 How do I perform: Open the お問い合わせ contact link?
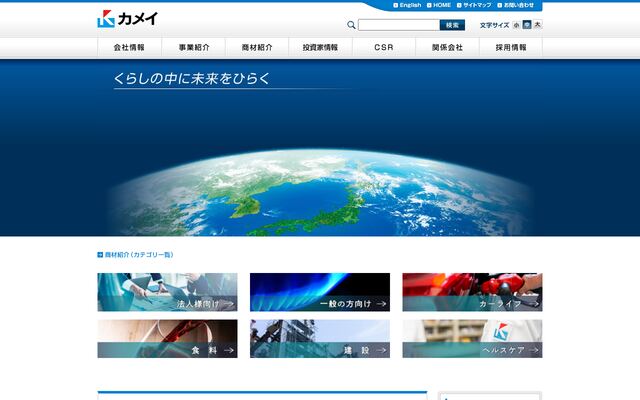click(x=519, y=5)
